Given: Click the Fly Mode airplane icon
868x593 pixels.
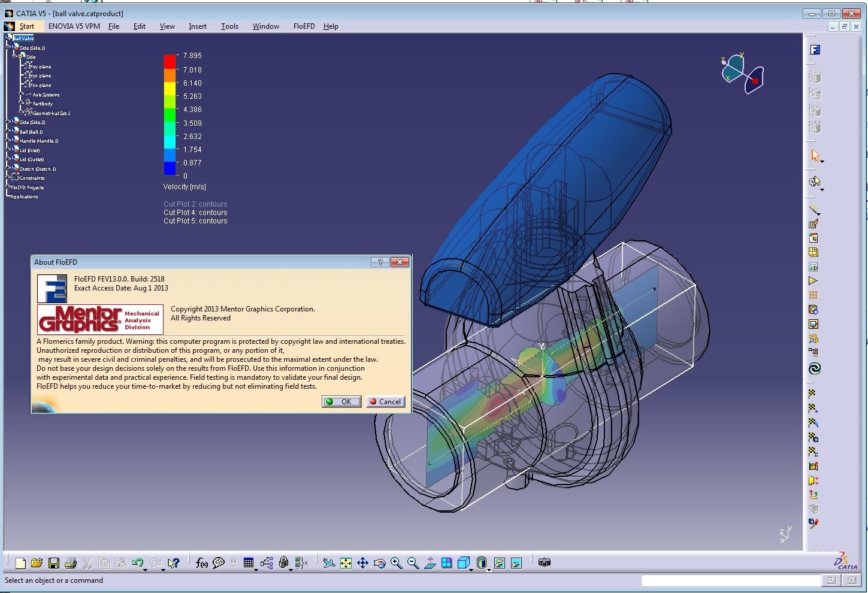Looking at the screenshot, I should (x=329, y=563).
